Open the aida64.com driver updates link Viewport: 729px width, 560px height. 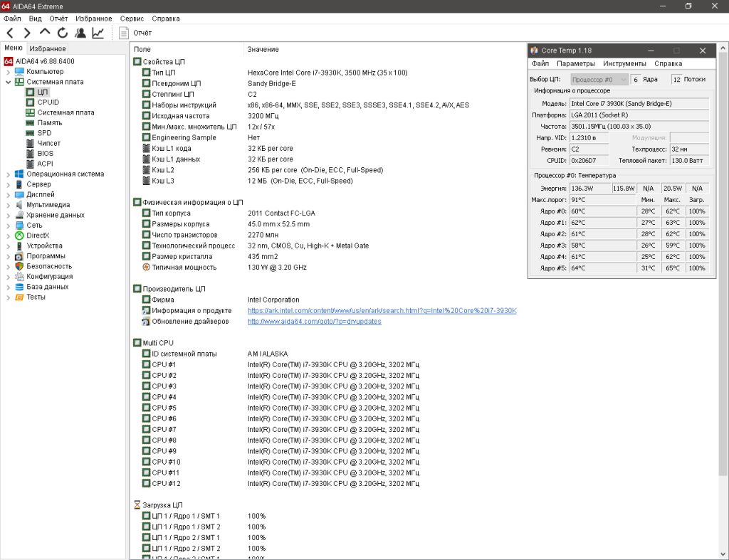pos(314,321)
